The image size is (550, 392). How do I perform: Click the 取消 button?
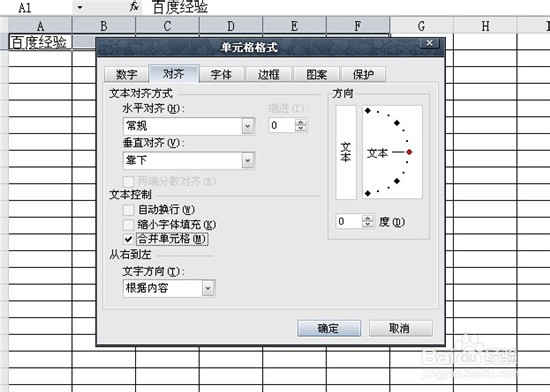point(400,329)
